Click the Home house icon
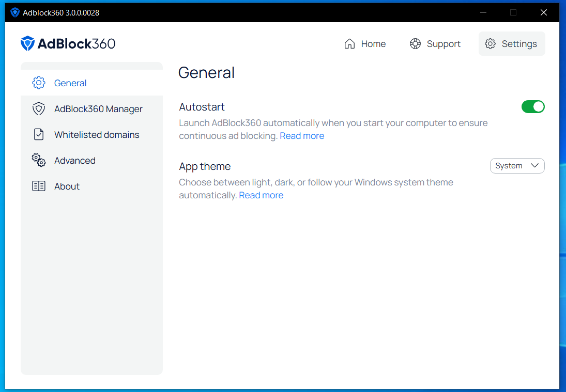The height and width of the screenshot is (392, 566). pos(349,43)
